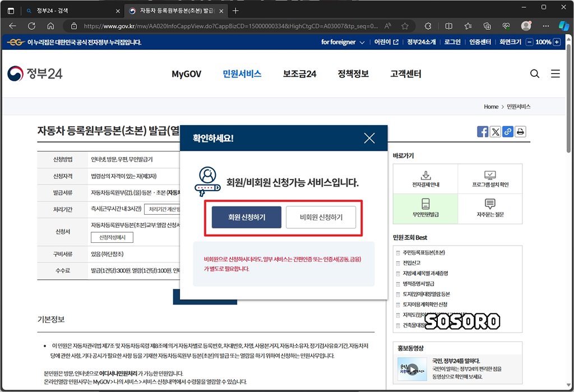Share the page on X
Image resolution: width=574 pixels, height=392 pixels.
(x=496, y=132)
